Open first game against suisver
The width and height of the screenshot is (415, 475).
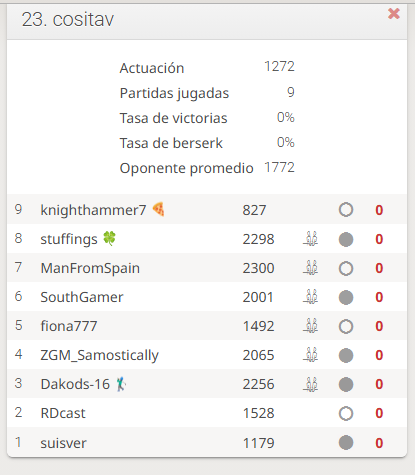tap(207, 442)
